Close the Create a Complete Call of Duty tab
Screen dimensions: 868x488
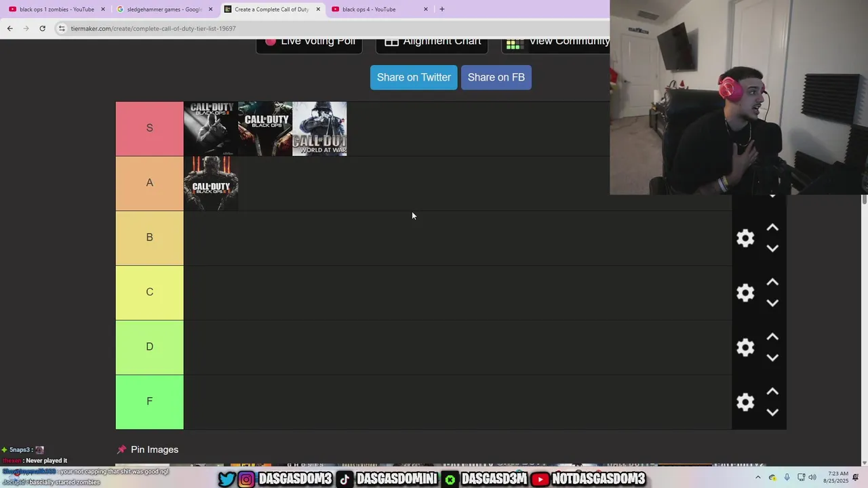click(318, 9)
